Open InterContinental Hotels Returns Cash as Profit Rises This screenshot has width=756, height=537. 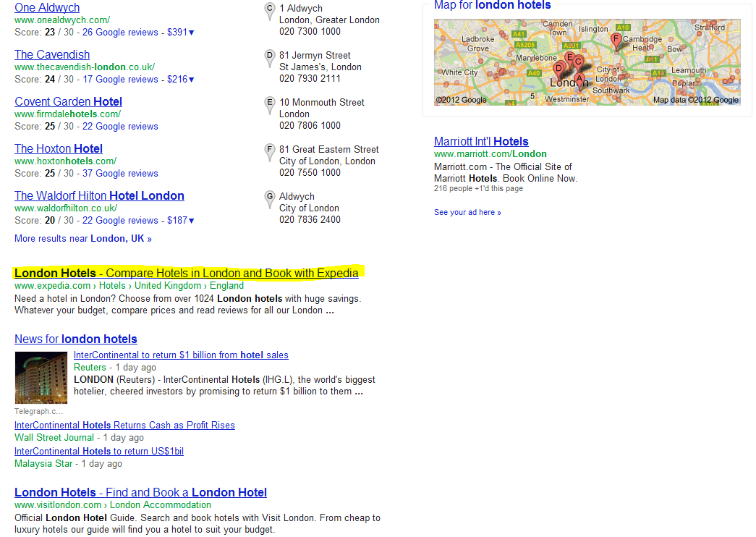pos(124,425)
